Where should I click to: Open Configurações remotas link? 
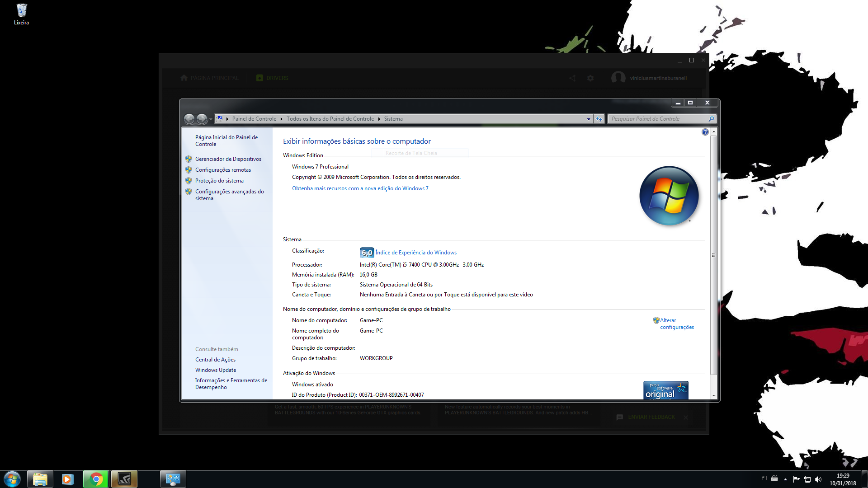(223, 170)
